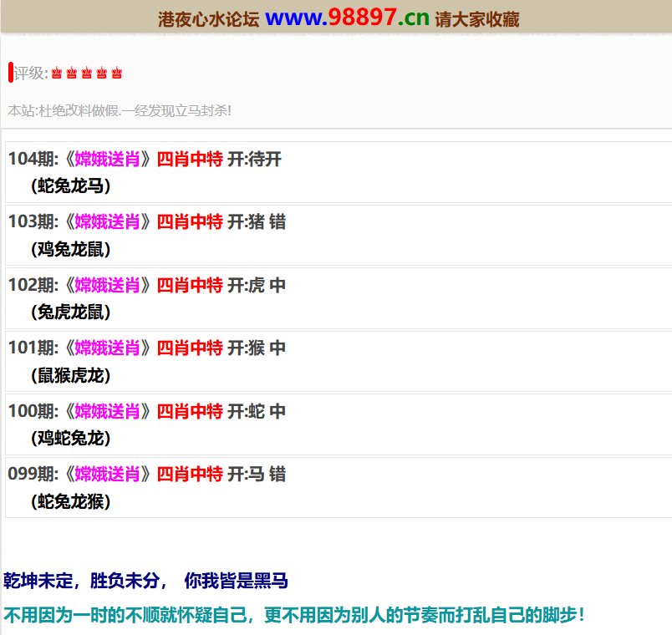Viewport: 672px width, 635px height.
Task: Click 请大家收藏 text in the header
Action: click(477, 19)
